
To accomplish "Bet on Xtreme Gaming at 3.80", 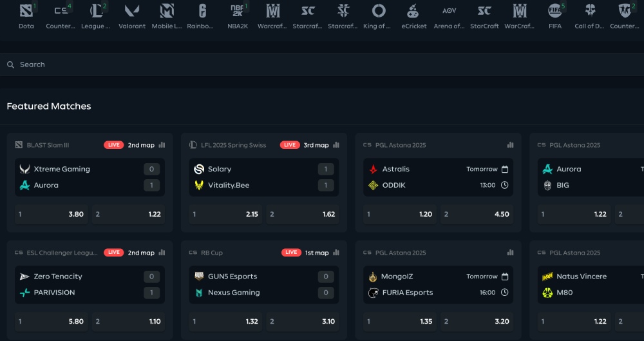I will click(x=52, y=214).
